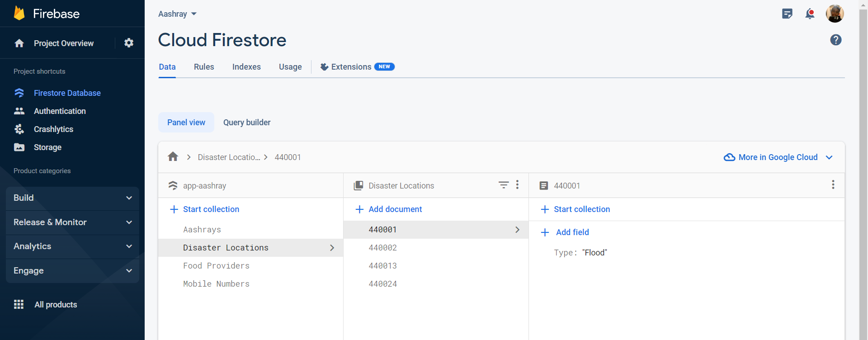Open Disaster Locations collection overflow menu
868x340 pixels.
[517, 185]
